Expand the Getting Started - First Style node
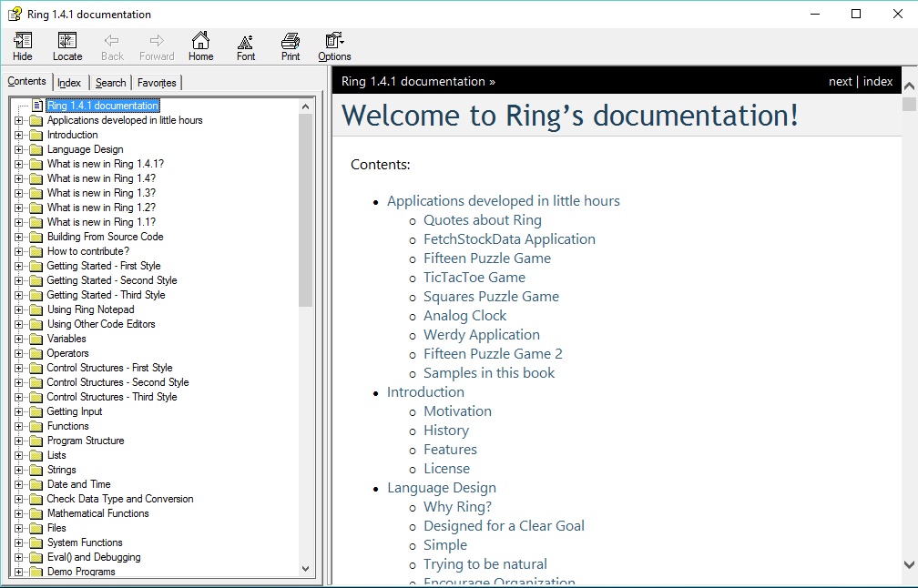Screen dimensions: 918x588 click(x=19, y=266)
